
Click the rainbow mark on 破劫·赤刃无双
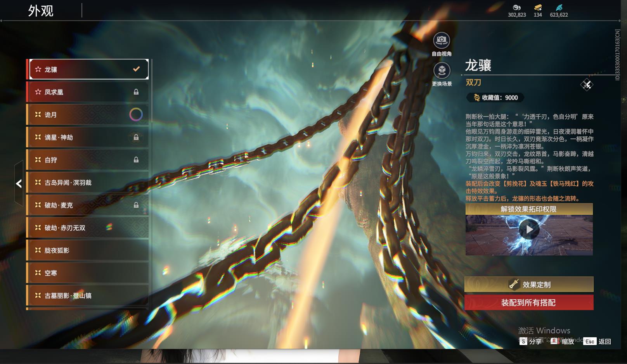click(109, 227)
